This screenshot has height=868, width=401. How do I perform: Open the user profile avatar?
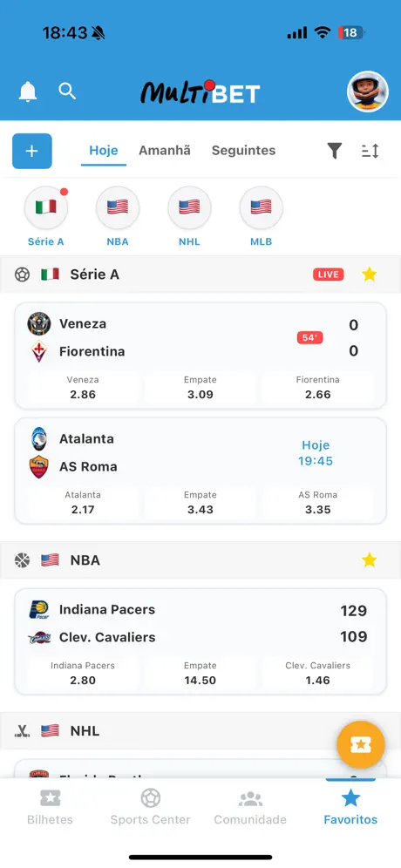(368, 92)
